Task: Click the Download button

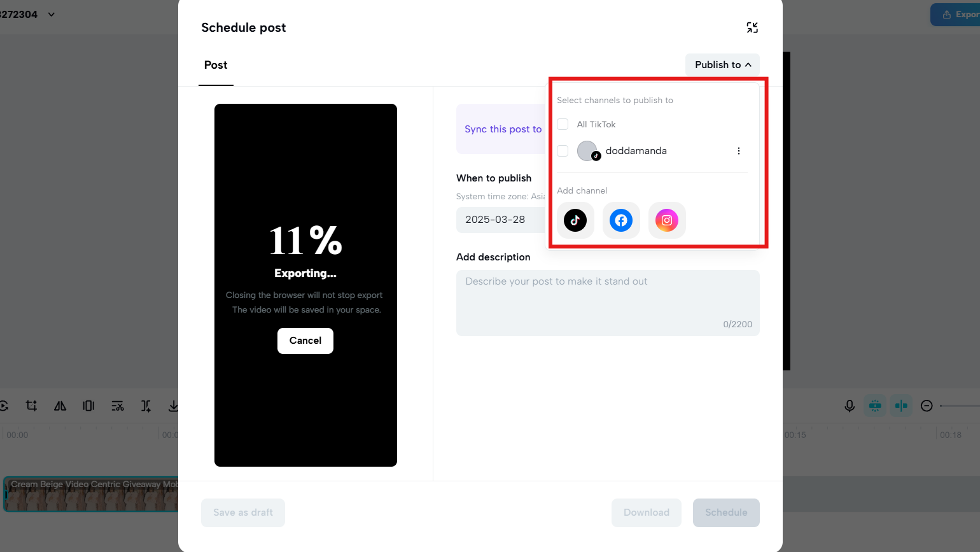Action: click(x=647, y=513)
